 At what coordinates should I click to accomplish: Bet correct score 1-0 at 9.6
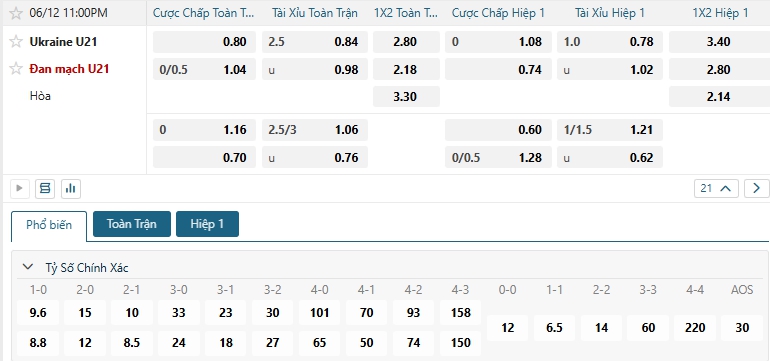tap(38, 312)
